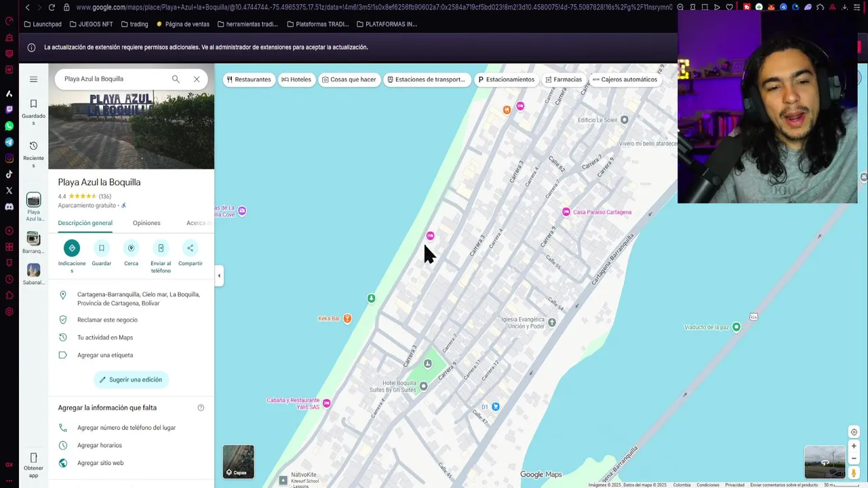Image resolution: width=868 pixels, height=488 pixels.
Task: Click the search magnifier icon
Action: (x=176, y=79)
